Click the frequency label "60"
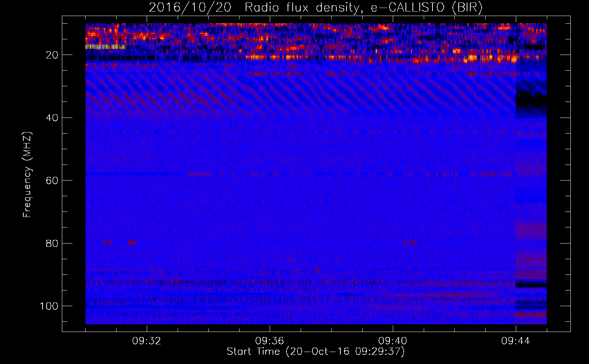This screenshot has width=589, height=364. coord(52,181)
